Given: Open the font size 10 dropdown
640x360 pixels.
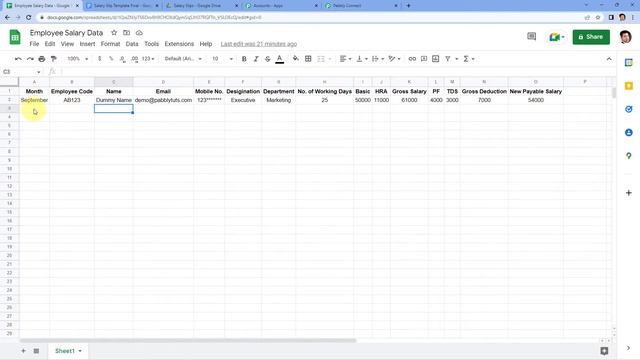Looking at the screenshot, I should pyautogui.click(x=222, y=59).
